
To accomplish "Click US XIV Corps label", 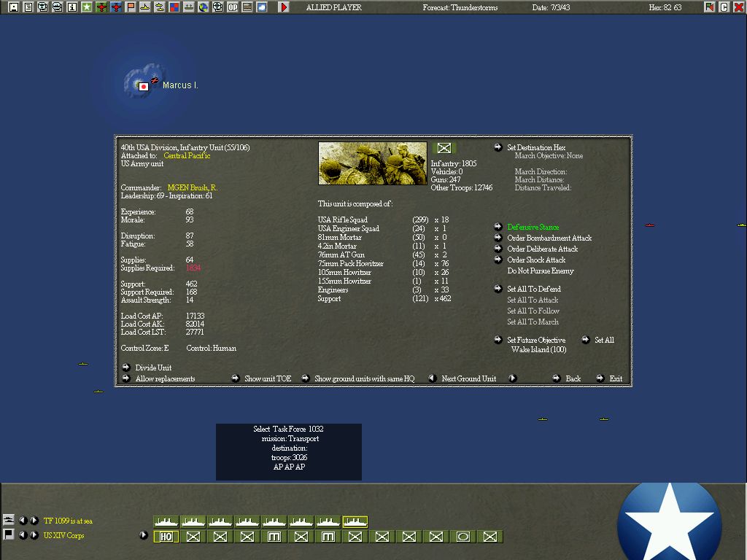I will tap(63, 535).
